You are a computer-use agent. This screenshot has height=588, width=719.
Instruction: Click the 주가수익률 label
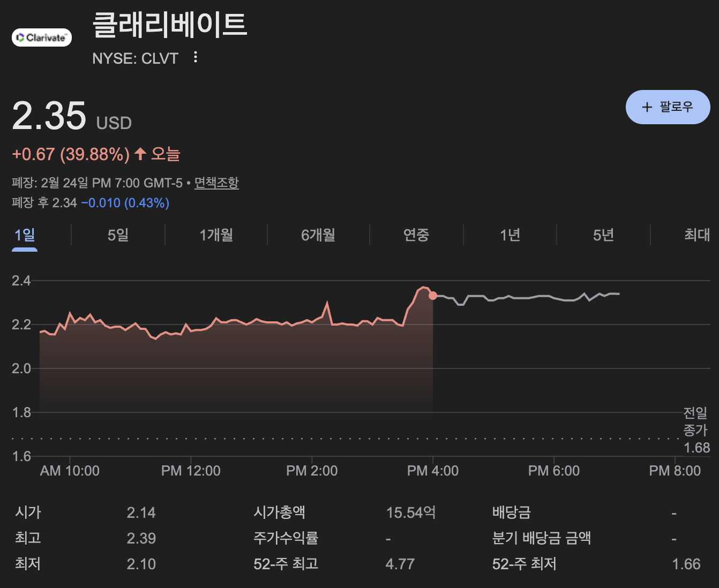tap(286, 538)
